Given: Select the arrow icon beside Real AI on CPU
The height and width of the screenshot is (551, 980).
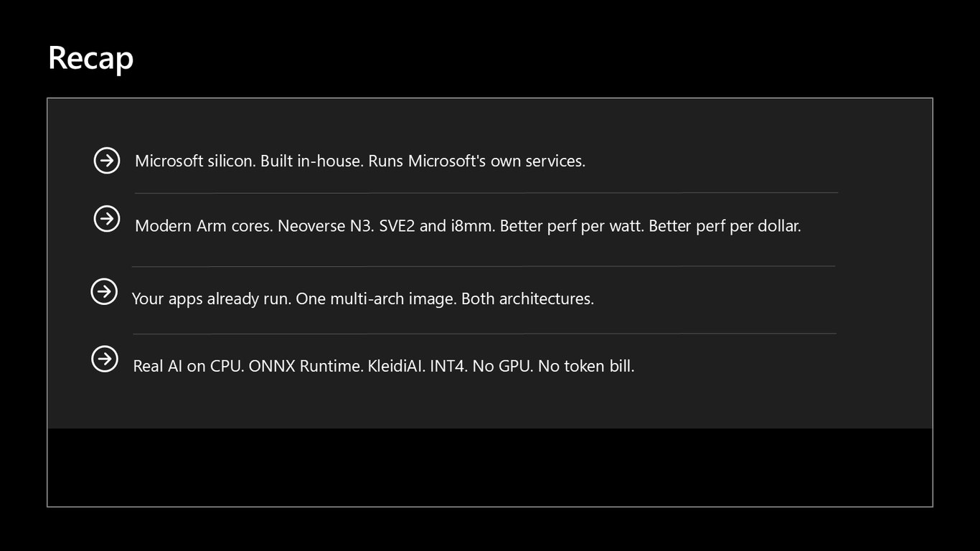Looking at the screenshot, I should pos(105,358).
